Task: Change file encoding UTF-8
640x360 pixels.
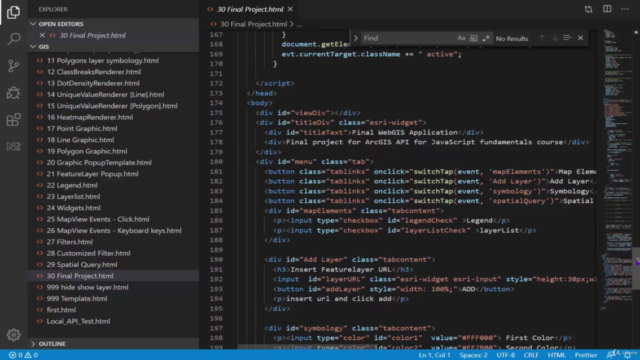Action: (x=506, y=355)
